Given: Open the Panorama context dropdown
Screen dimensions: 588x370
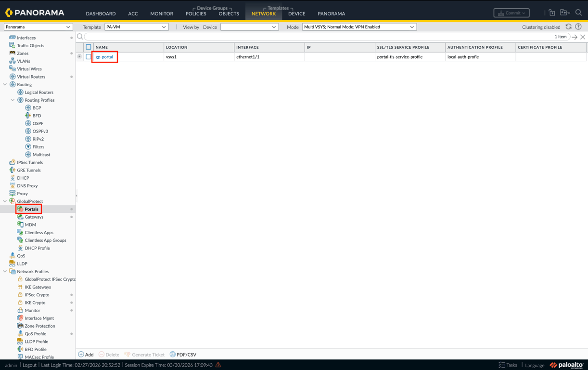Looking at the screenshot, I should (x=38, y=27).
